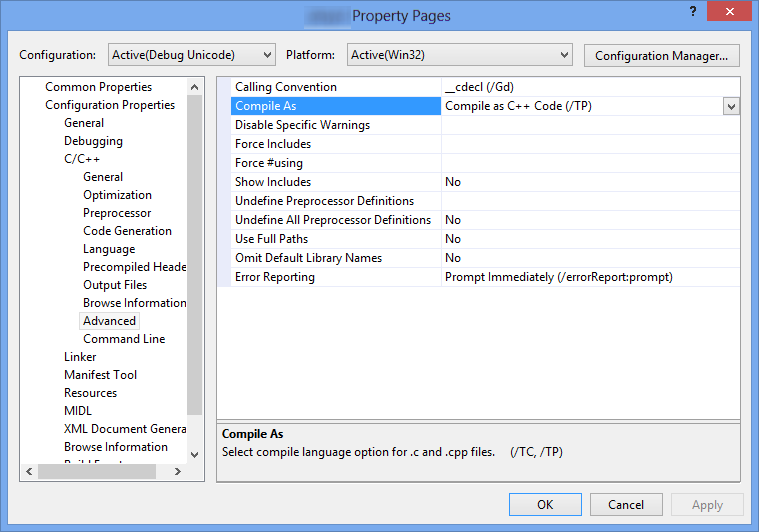Open the Configuration dropdown

192,55
